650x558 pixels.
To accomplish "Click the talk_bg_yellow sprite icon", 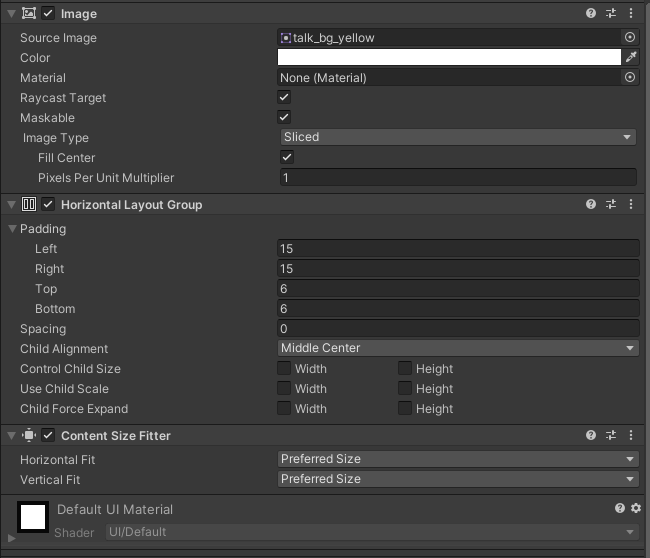I will (286, 38).
